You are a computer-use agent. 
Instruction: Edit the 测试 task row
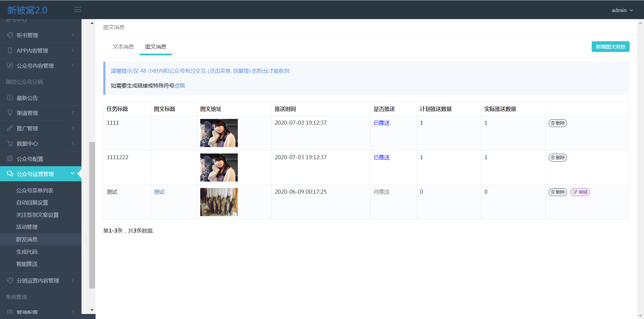coord(580,192)
